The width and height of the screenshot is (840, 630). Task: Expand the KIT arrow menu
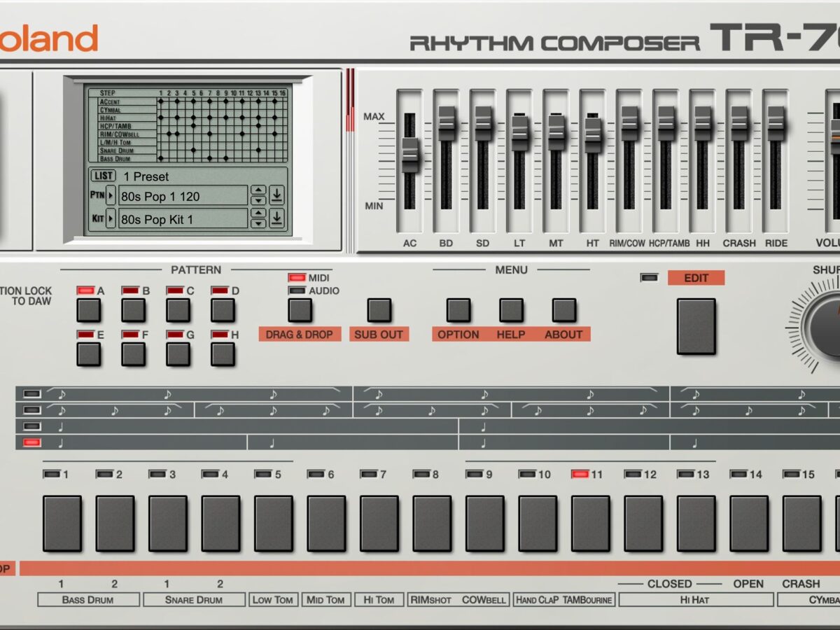coord(111,218)
